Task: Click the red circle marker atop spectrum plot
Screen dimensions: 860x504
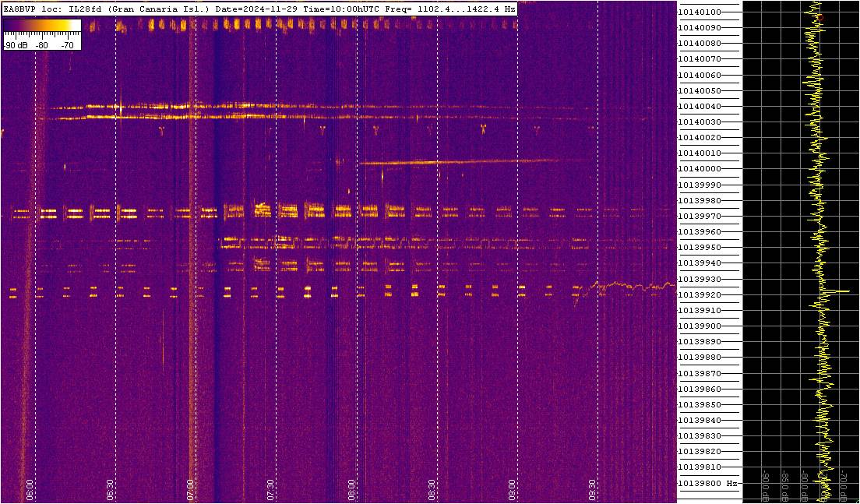Action: click(x=821, y=18)
